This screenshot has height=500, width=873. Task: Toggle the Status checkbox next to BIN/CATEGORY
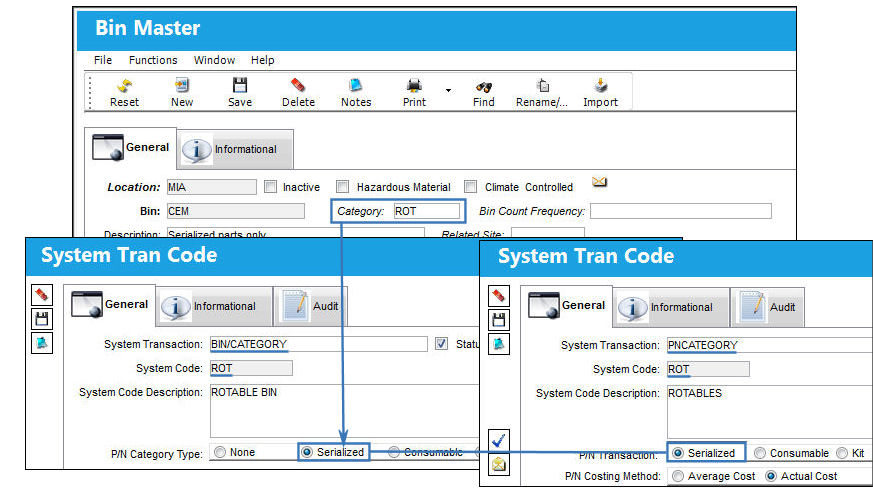pyautogui.click(x=442, y=344)
